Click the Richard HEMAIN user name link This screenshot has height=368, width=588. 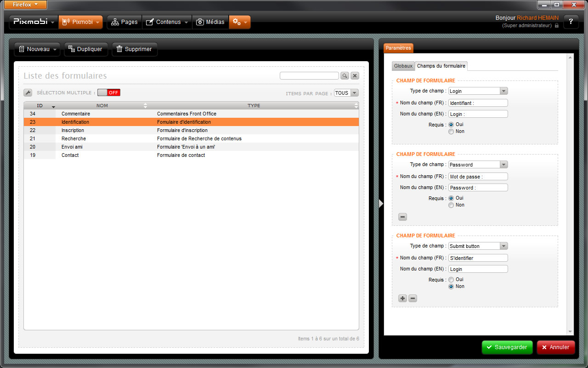coord(537,18)
